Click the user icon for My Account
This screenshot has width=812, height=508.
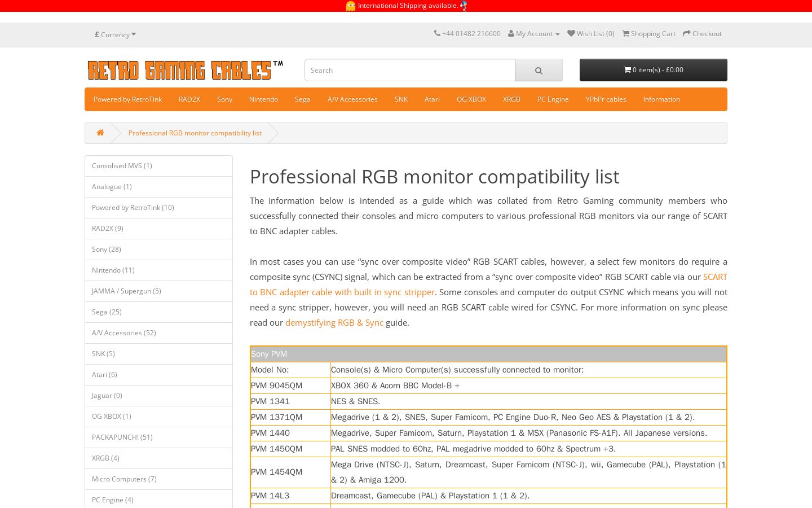point(511,34)
